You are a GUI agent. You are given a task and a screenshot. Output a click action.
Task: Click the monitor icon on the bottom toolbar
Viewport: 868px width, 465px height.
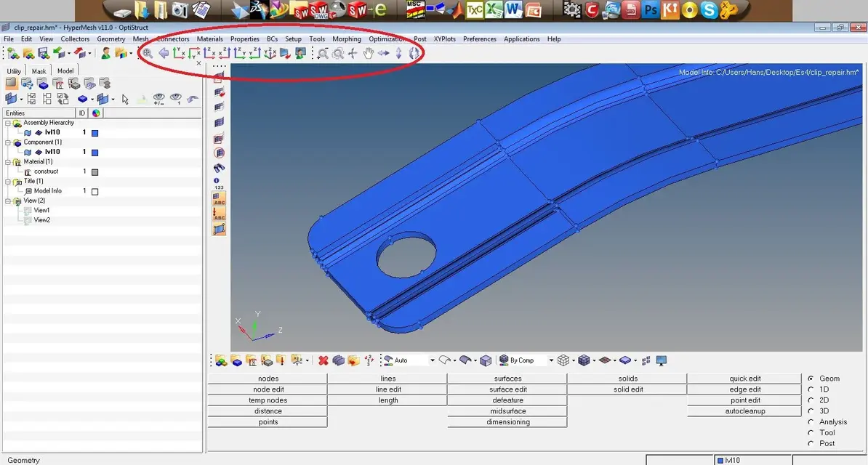coord(661,360)
